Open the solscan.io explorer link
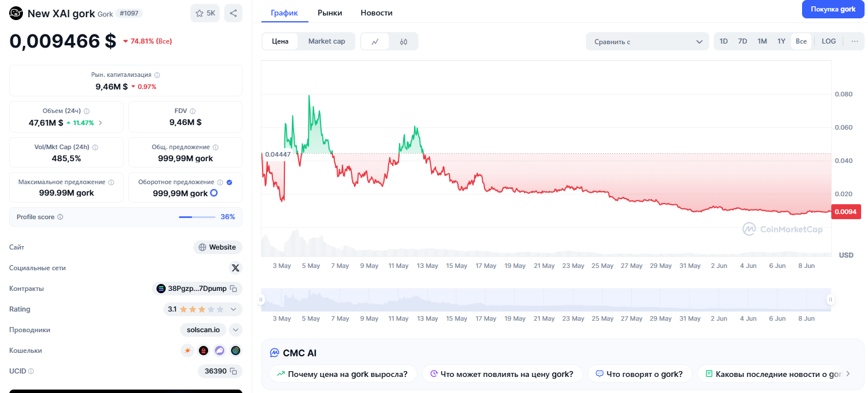Viewport: 868px width, 393px height. (x=203, y=330)
